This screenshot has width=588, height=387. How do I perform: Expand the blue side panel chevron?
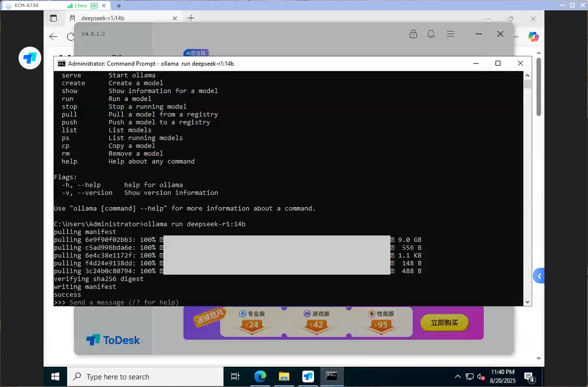tap(539, 276)
